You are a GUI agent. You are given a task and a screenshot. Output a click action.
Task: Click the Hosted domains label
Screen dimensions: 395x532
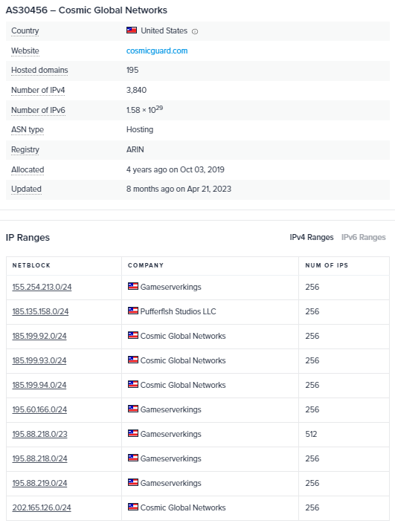coord(39,71)
